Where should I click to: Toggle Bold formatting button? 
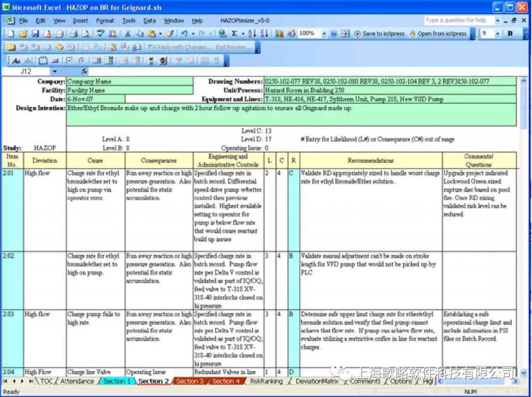[x=510, y=33]
